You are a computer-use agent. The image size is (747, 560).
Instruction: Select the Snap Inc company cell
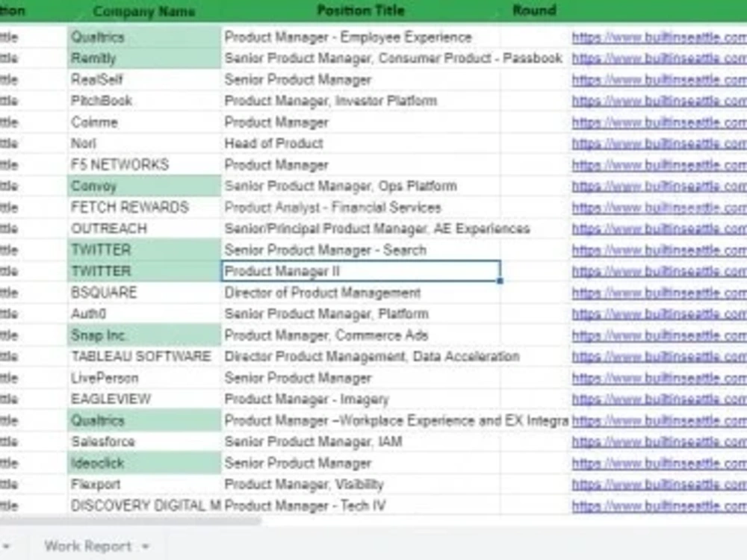point(144,335)
